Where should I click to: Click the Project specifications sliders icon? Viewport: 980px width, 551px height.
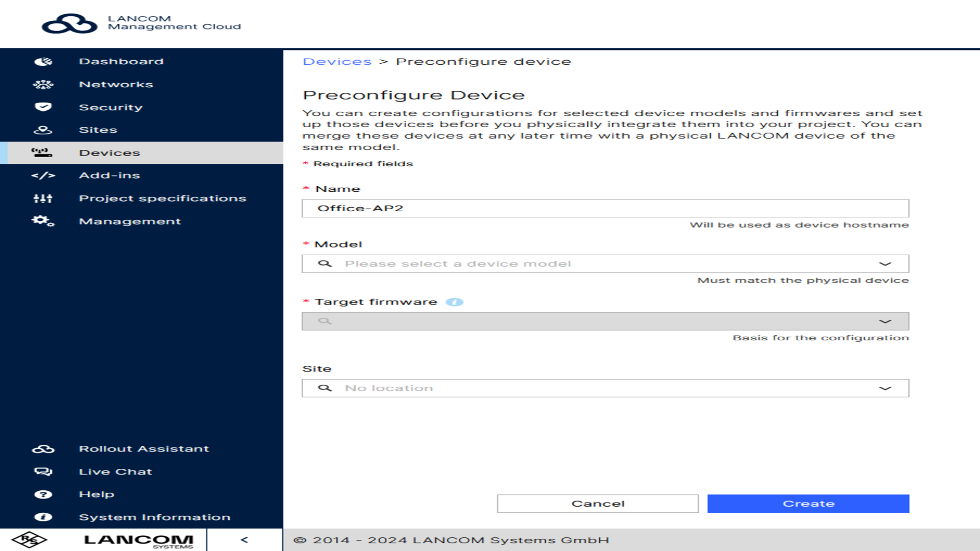coord(43,198)
